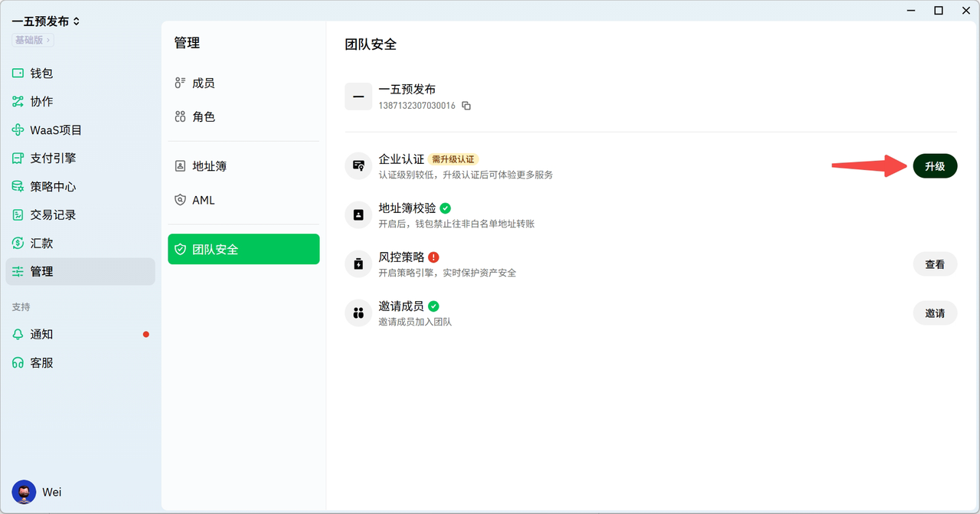Open 交易记录 transaction records icon
The image size is (980, 514).
[x=18, y=215]
